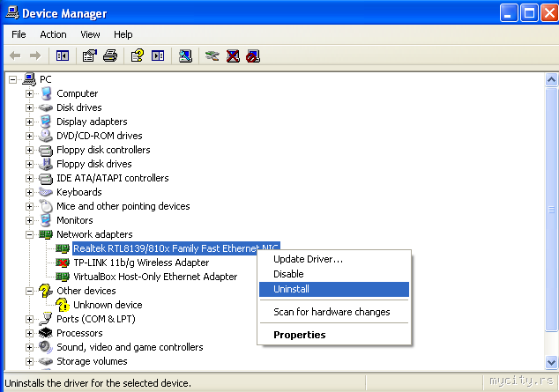Image resolution: width=559 pixels, height=392 pixels.
Task: Click the Ports (COM & LPT) plug icon
Action: [46, 319]
